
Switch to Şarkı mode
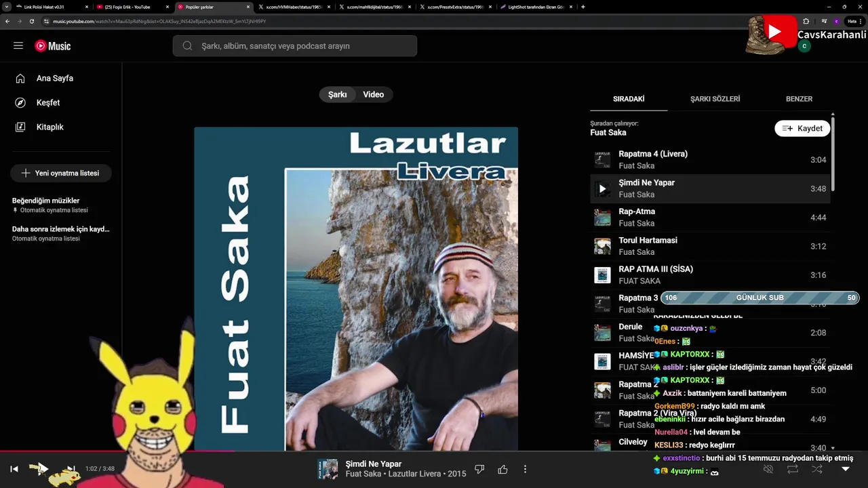tap(338, 95)
